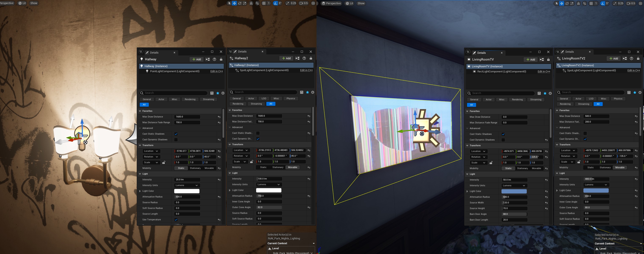Select the Rotate tool in the viewport toolbar
The height and width of the screenshot is (254, 644).
(240, 3)
